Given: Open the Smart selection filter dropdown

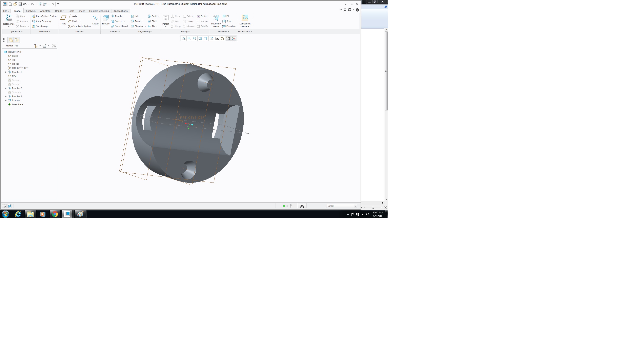Looking at the screenshot, I should [x=355, y=206].
